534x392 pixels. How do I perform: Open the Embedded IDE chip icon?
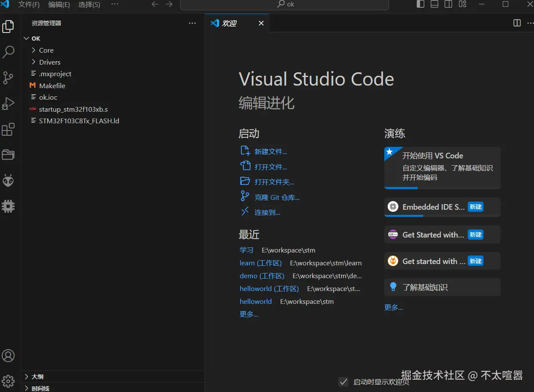[x=8, y=206]
